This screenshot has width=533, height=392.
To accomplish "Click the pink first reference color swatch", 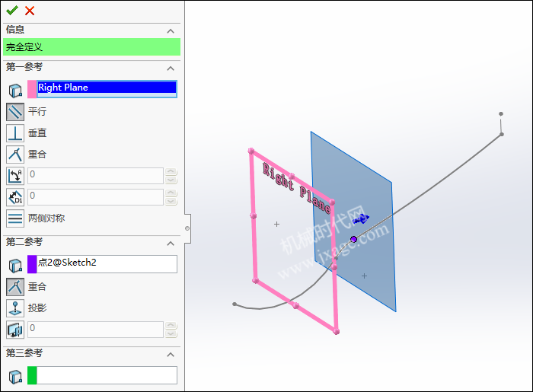I will tap(32, 89).
